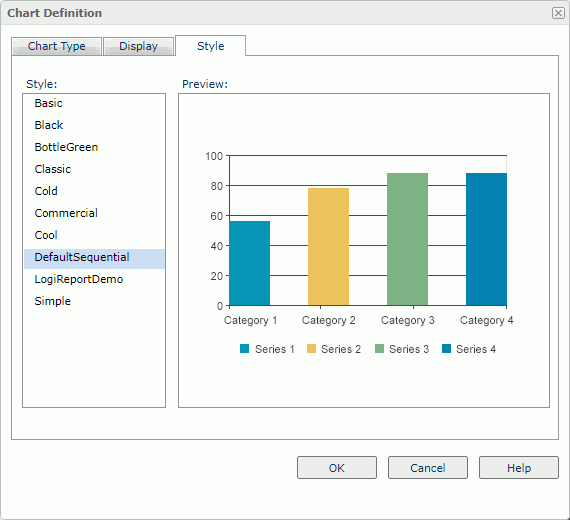Click the 40 value on the Y axis
The image size is (570, 520).
pyautogui.click(x=217, y=246)
